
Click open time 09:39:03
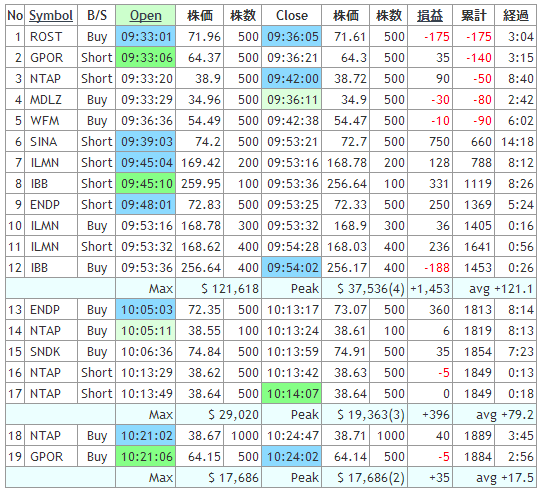pos(146,142)
